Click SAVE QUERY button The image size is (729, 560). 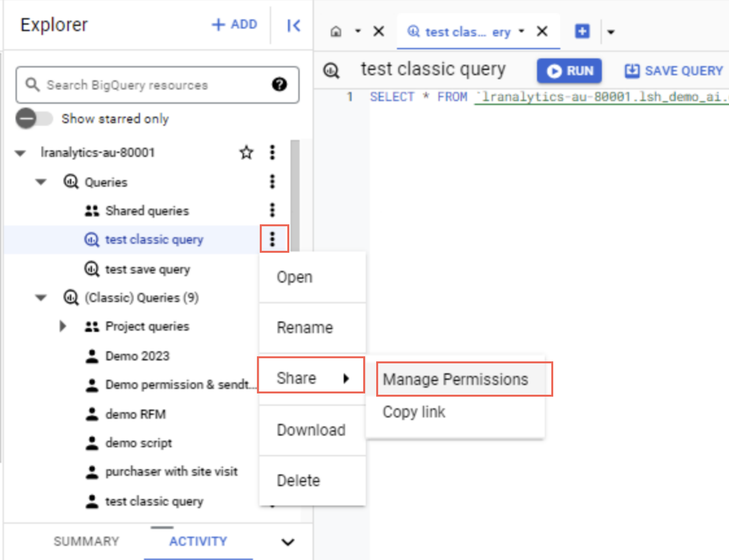point(674,71)
